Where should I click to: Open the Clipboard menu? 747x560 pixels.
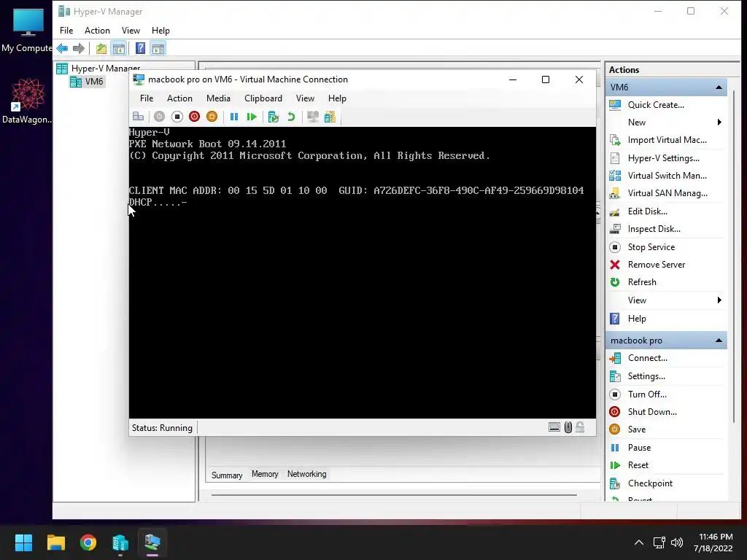[263, 98]
